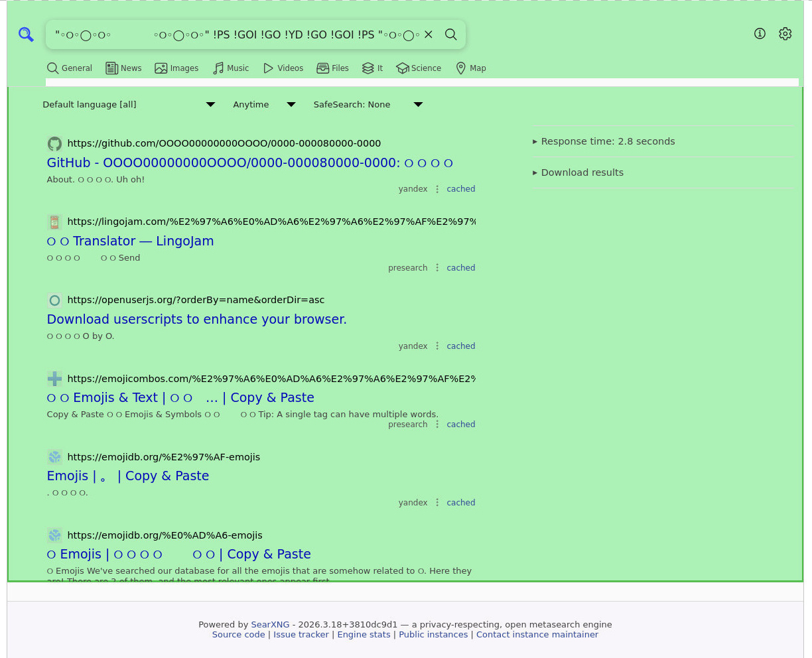
Task: Expand the Response time details
Action: pyautogui.click(x=604, y=141)
